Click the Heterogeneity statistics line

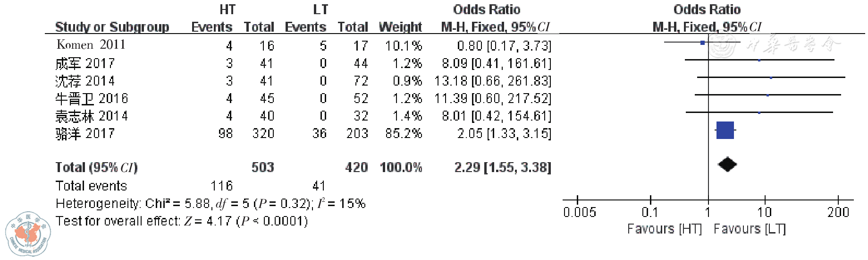211,203
